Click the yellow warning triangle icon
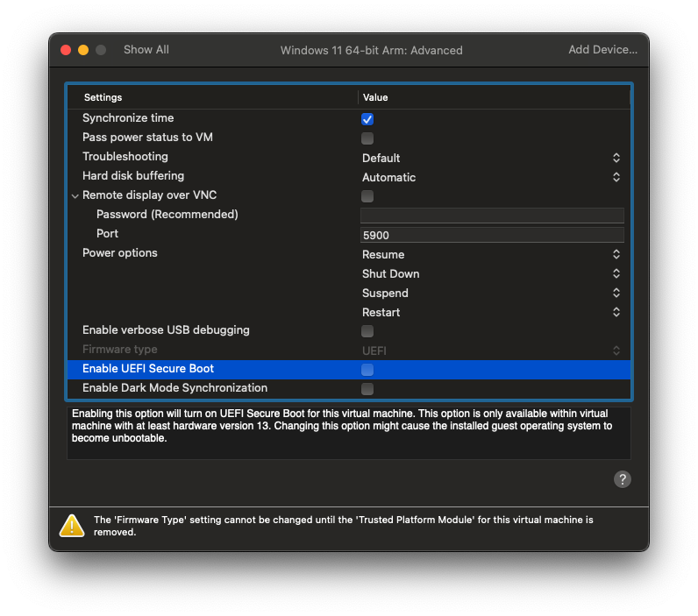The height and width of the screenshot is (616, 698). pos(71,525)
